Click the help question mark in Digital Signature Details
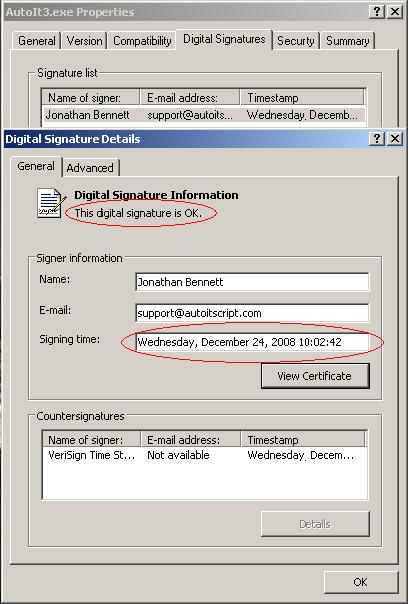The width and height of the screenshot is (408, 604). [x=376, y=139]
